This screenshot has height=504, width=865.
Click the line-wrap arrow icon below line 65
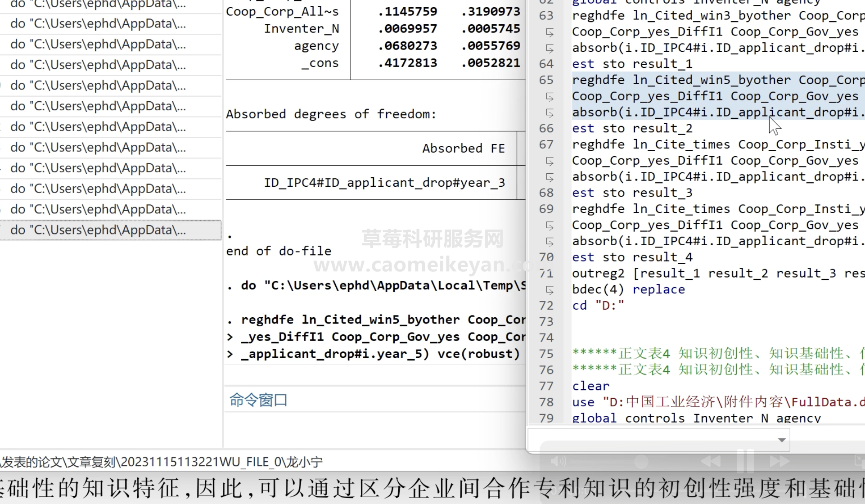(550, 96)
